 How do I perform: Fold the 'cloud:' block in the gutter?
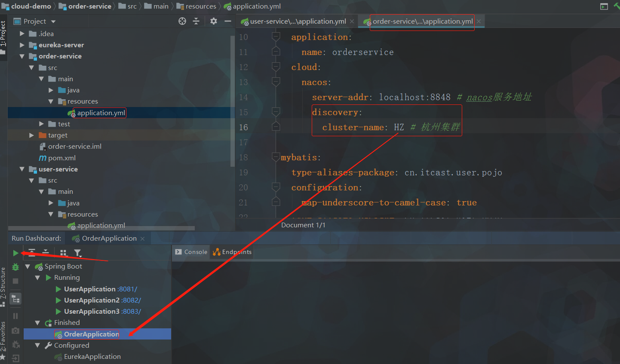(276, 67)
